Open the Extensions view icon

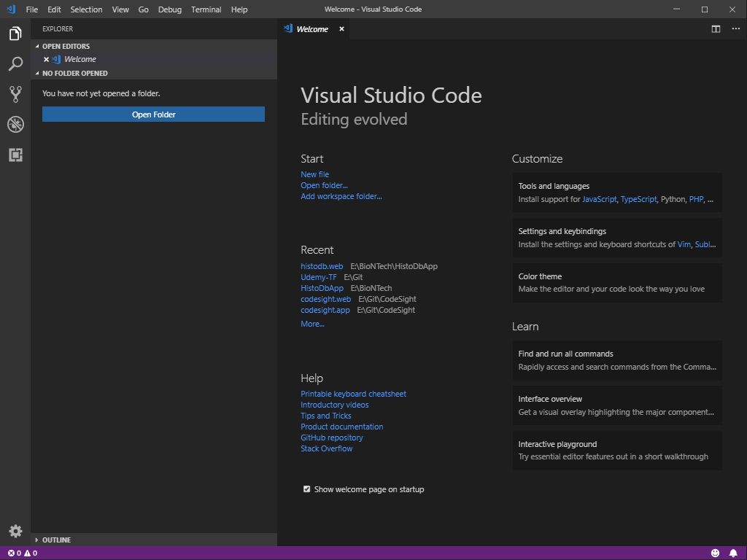(x=15, y=155)
